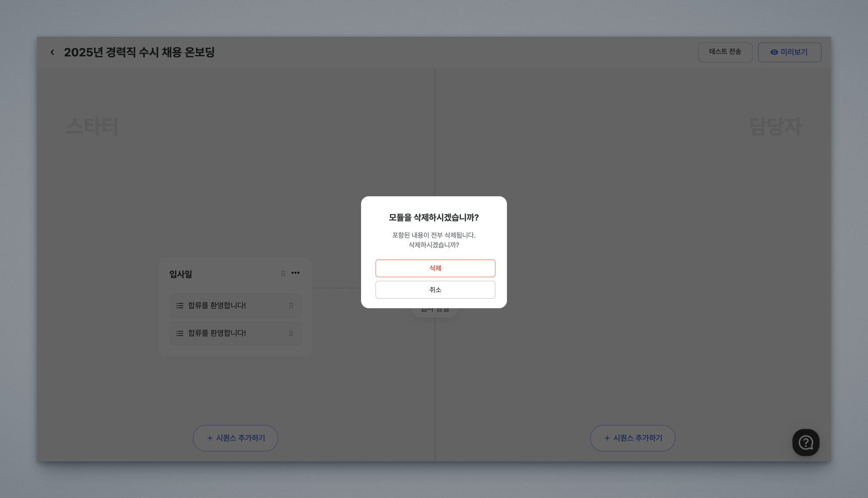Click list icon on second 합류를 환영합니다! item

[180, 333]
